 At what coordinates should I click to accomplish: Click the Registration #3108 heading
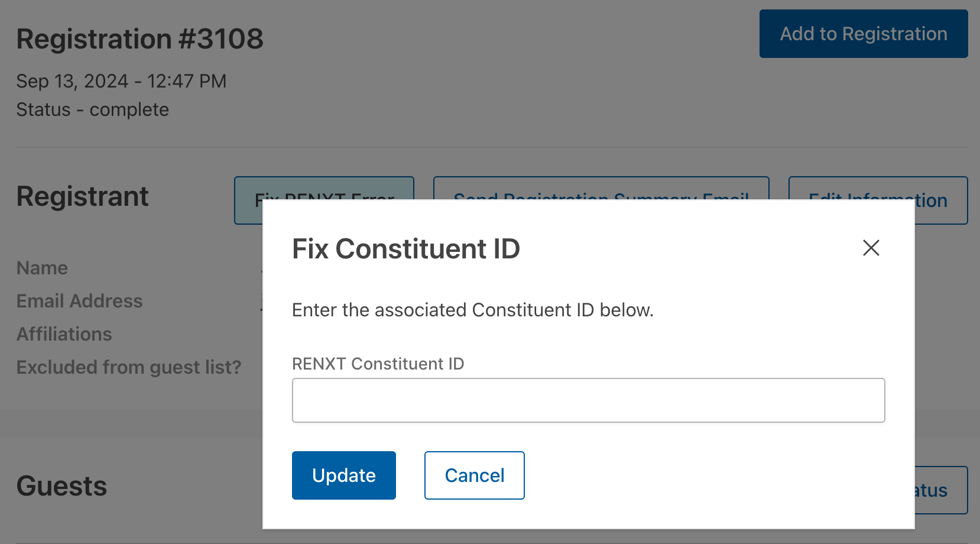tap(139, 39)
